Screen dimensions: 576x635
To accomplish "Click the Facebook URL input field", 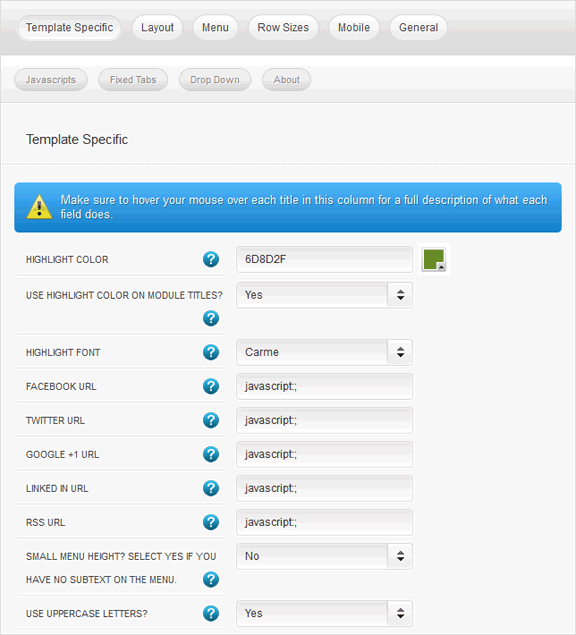I will (324, 386).
